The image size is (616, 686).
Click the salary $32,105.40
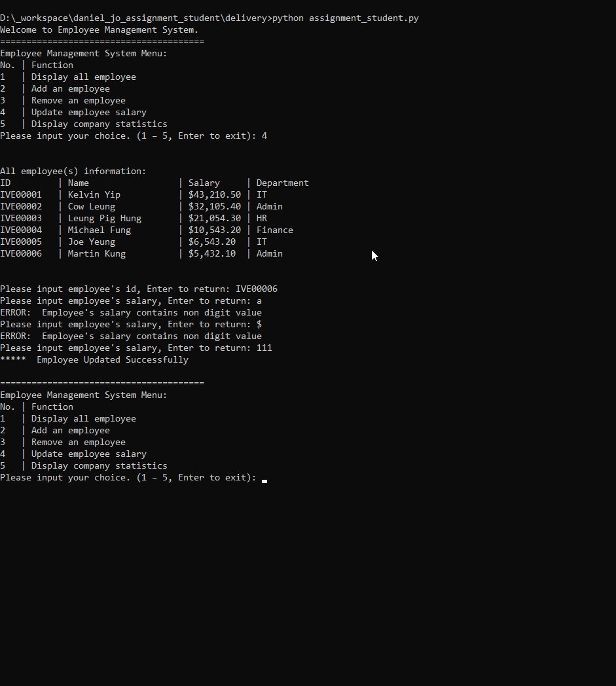tap(215, 206)
